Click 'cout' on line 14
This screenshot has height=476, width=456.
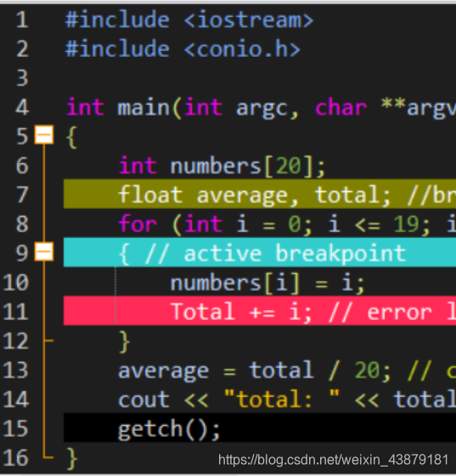tap(144, 400)
